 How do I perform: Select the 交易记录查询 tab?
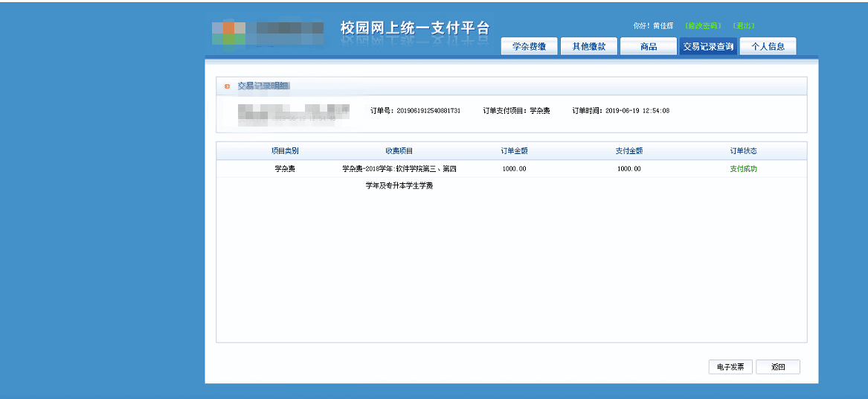[708, 47]
